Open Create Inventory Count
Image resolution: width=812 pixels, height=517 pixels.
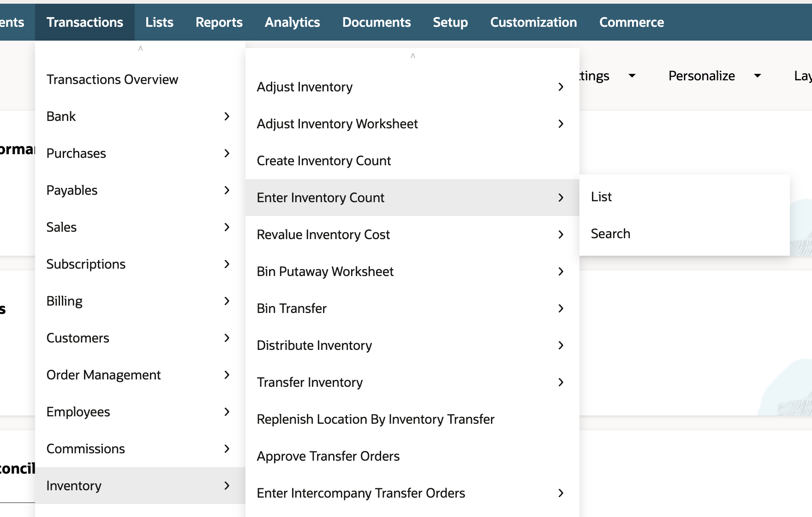pyautogui.click(x=412, y=161)
